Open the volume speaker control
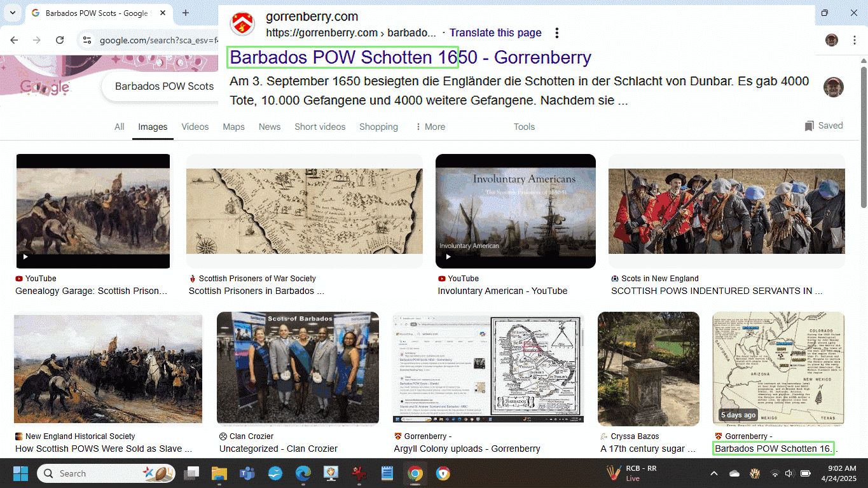868x488 pixels. click(x=789, y=473)
